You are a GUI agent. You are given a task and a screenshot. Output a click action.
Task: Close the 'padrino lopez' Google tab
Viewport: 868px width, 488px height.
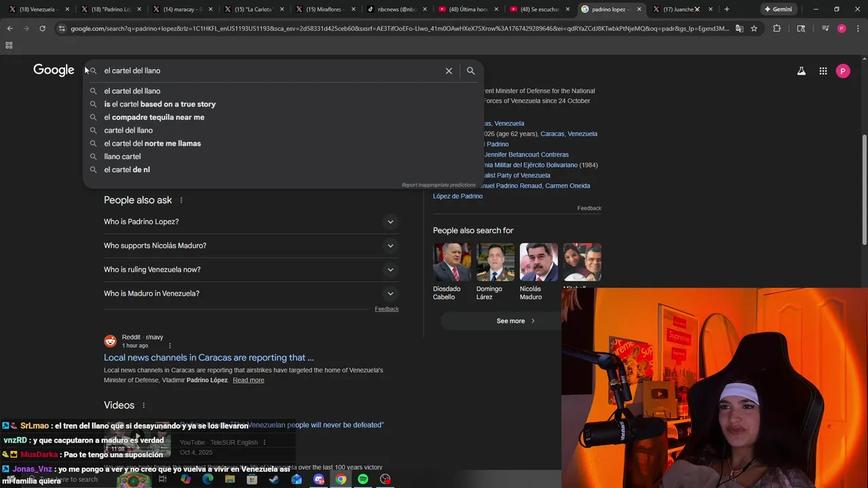pos(639,9)
